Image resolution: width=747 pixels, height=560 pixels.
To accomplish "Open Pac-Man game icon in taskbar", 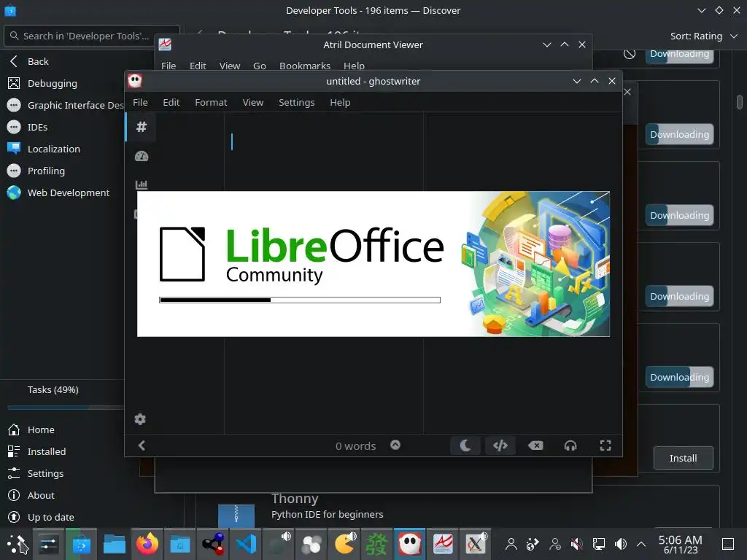I will coord(344,544).
